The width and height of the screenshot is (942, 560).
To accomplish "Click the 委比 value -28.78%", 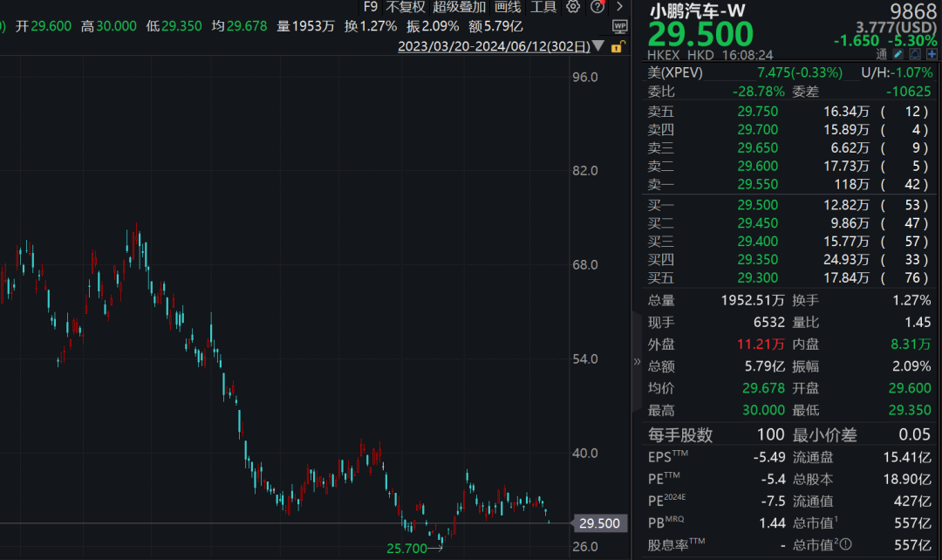I will coord(758,92).
